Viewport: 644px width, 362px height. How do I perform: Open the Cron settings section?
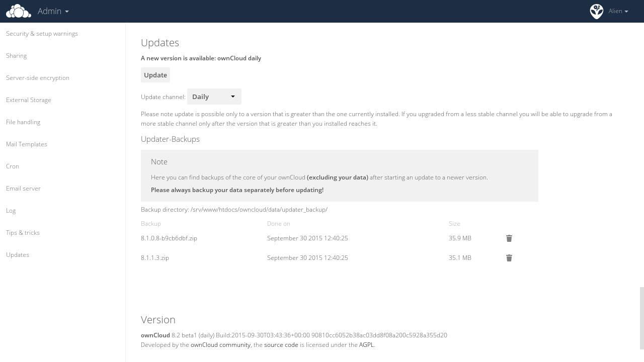click(x=13, y=166)
